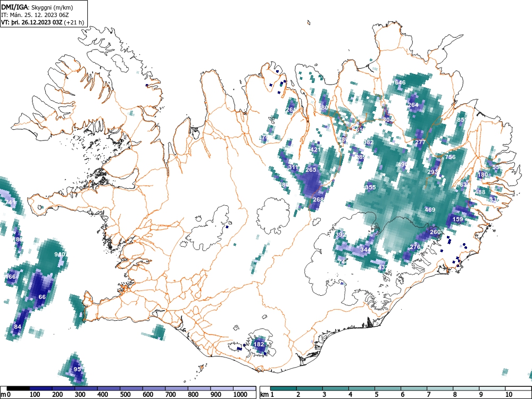Click the 1000 label on meter scale
The width and height of the screenshot is (532, 399).
(x=240, y=394)
